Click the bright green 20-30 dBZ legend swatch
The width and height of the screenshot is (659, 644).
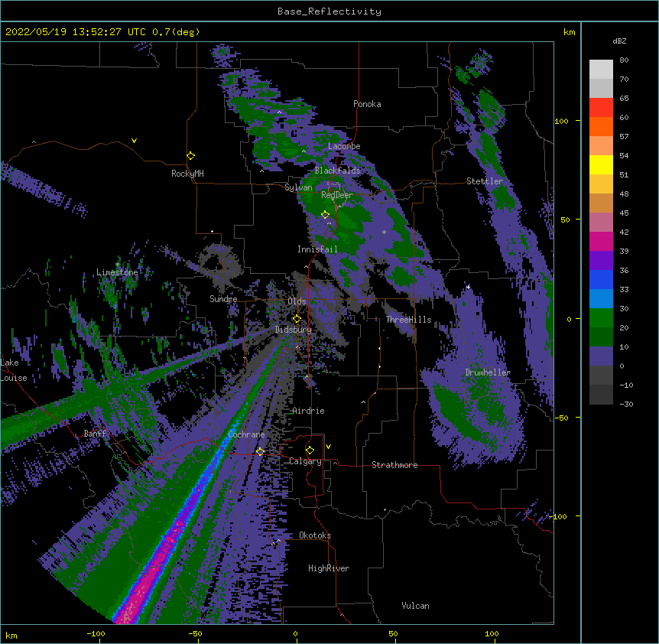[601, 318]
